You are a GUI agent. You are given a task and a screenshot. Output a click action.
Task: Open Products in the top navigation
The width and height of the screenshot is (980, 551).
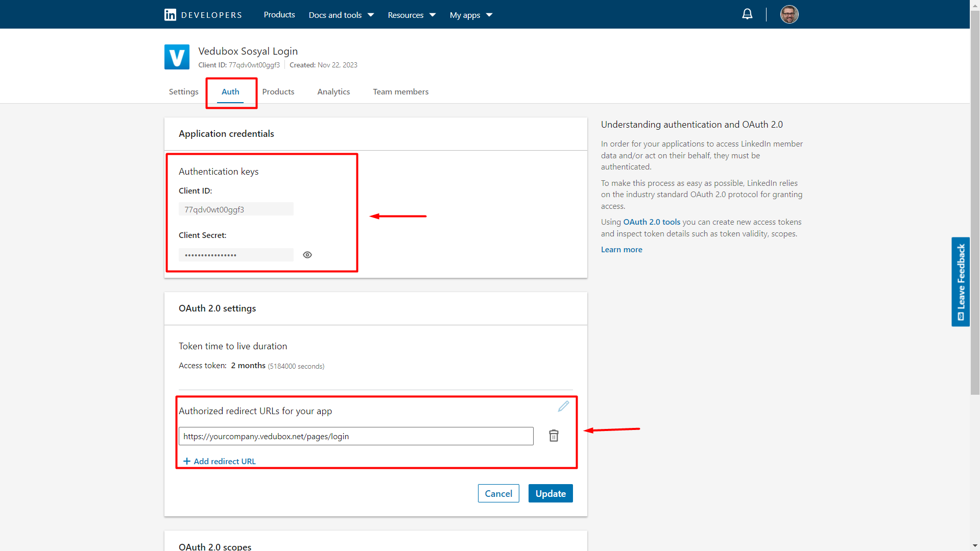point(279,14)
